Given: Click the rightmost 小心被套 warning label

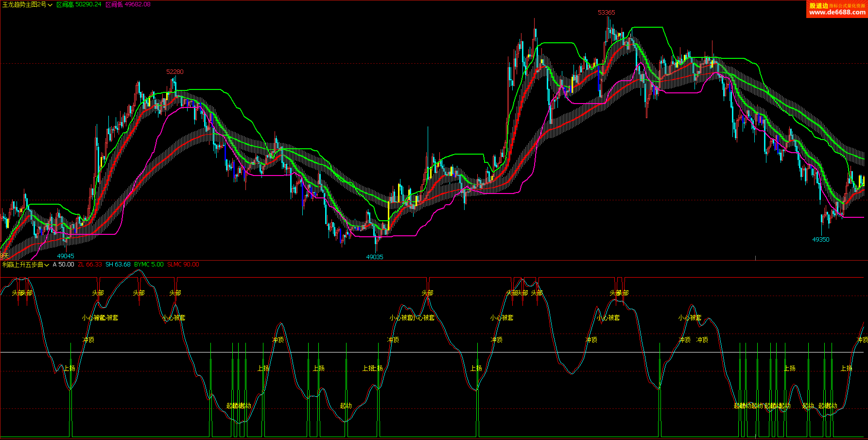Looking at the screenshot, I should (x=690, y=318).
